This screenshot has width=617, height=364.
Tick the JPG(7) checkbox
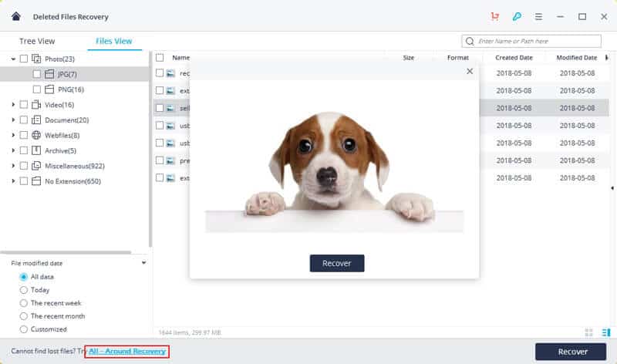pos(36,74)
